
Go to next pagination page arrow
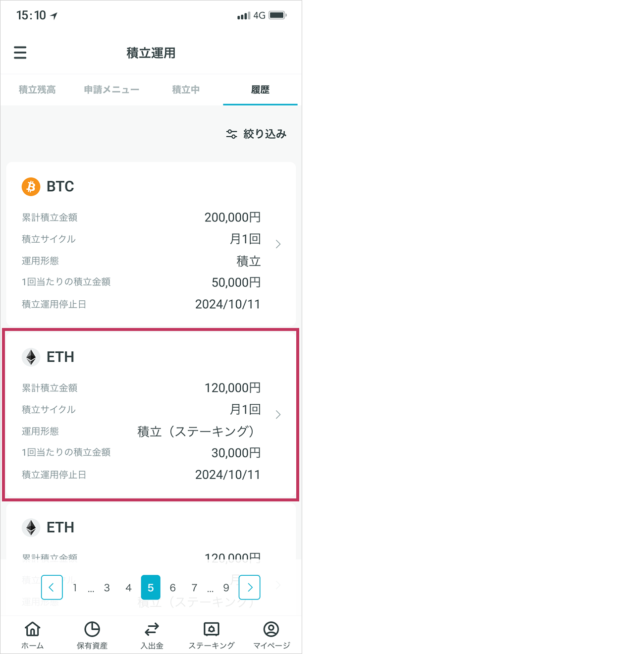point(250,588)
